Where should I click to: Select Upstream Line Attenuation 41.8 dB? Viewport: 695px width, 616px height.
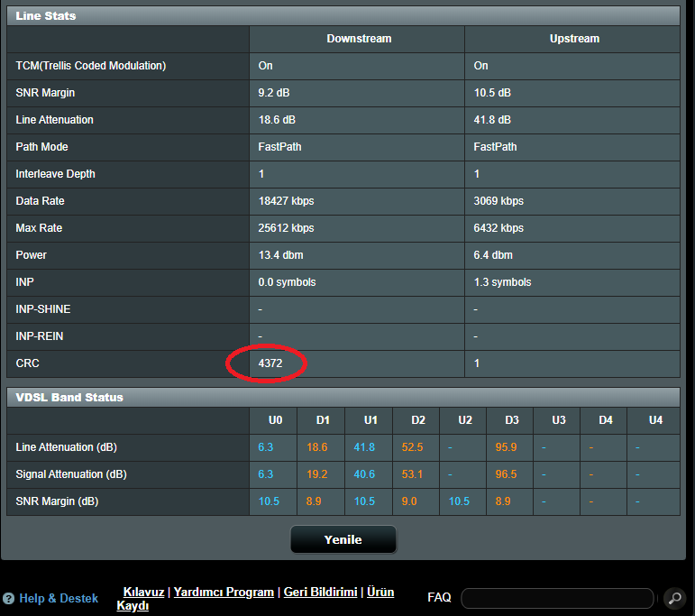492,120
